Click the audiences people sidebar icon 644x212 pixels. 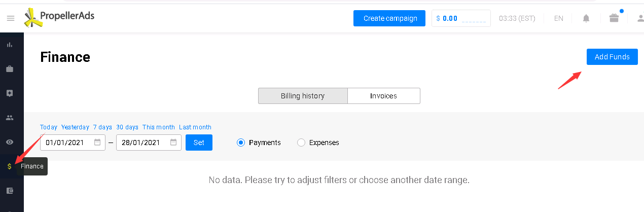pos(10,118)
